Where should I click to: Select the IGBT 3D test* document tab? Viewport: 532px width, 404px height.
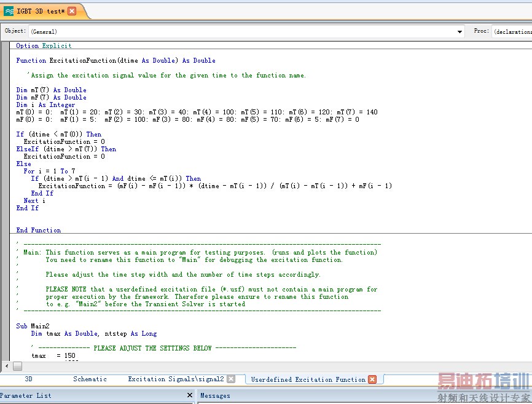(41, 11)
